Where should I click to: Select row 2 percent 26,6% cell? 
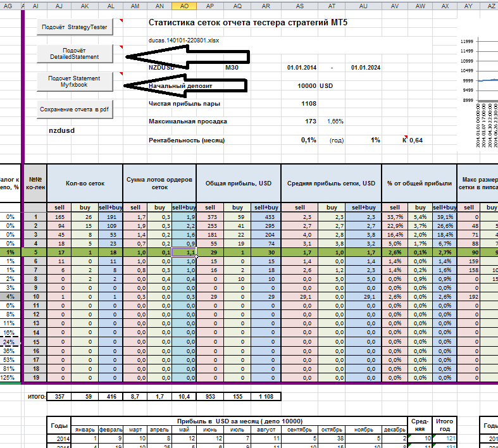[445, 226]
